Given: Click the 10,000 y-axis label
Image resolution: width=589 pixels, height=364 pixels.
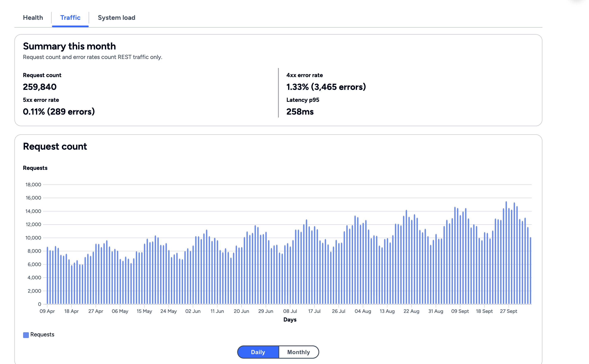Looking at the screenshot, I should coord(33,238).
